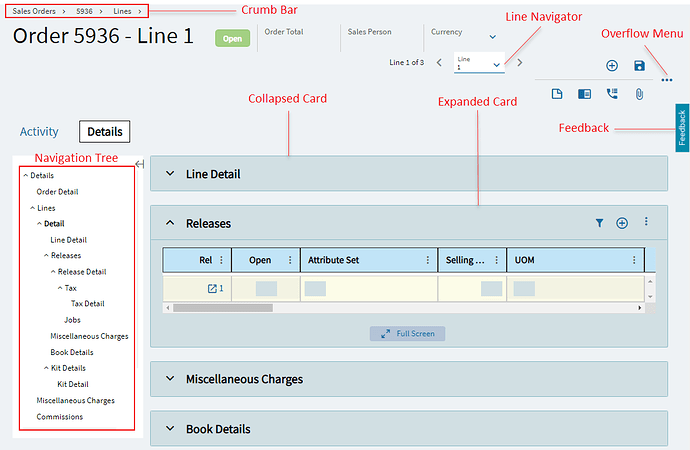The height and width of the screenshot is (450, 690).
Task: Collapse the Kit Details tree node
Action: pyautogui.click(x=46, y=368)
